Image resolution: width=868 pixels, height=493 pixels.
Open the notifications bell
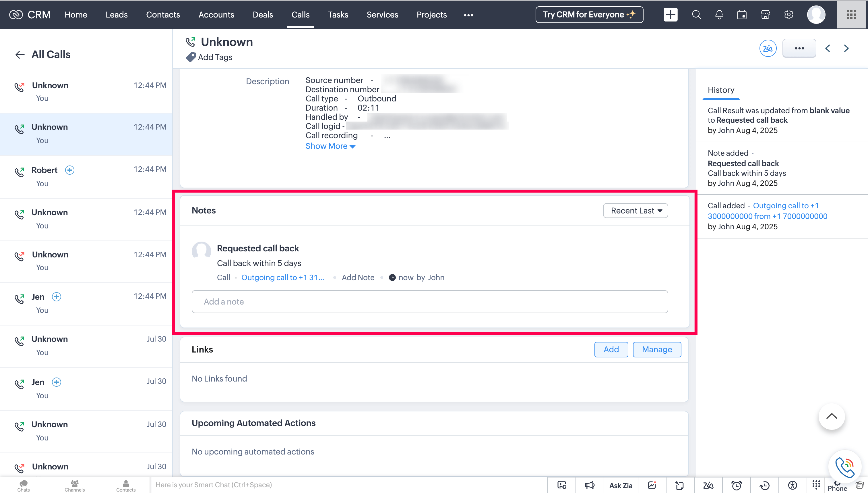coord(719,15)
